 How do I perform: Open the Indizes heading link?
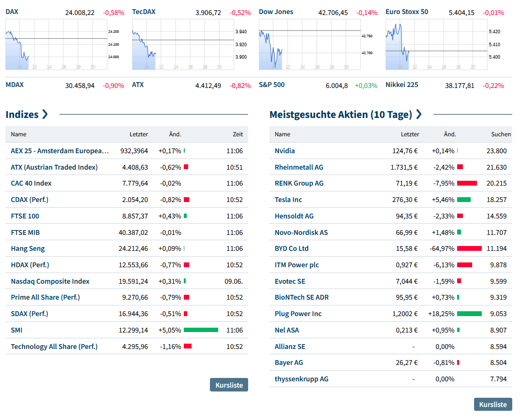(22, 115)
